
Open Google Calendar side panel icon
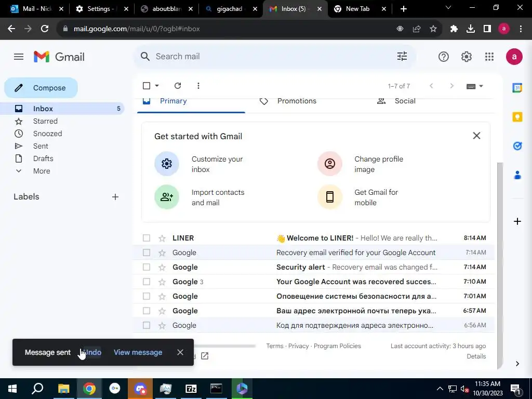[517, 88]
